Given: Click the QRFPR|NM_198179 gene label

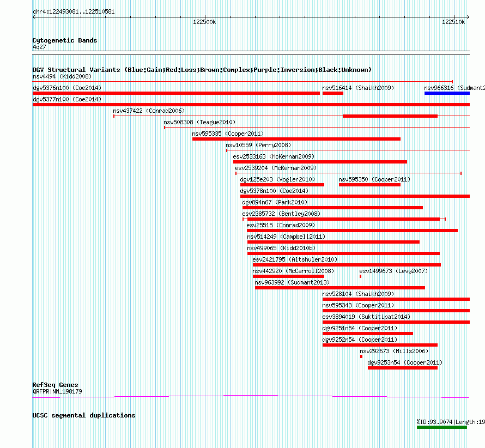Looking at the screenshot, I should (58, 392).
